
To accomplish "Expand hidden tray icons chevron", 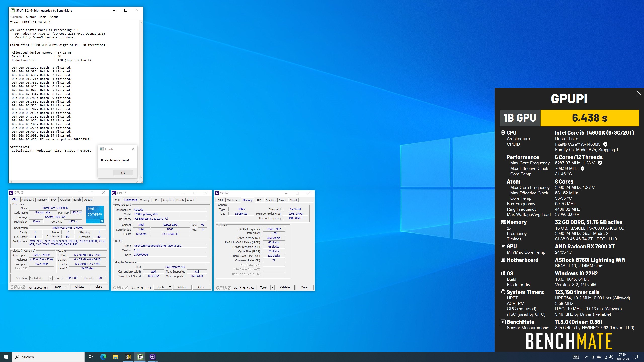I will point(587,357).
